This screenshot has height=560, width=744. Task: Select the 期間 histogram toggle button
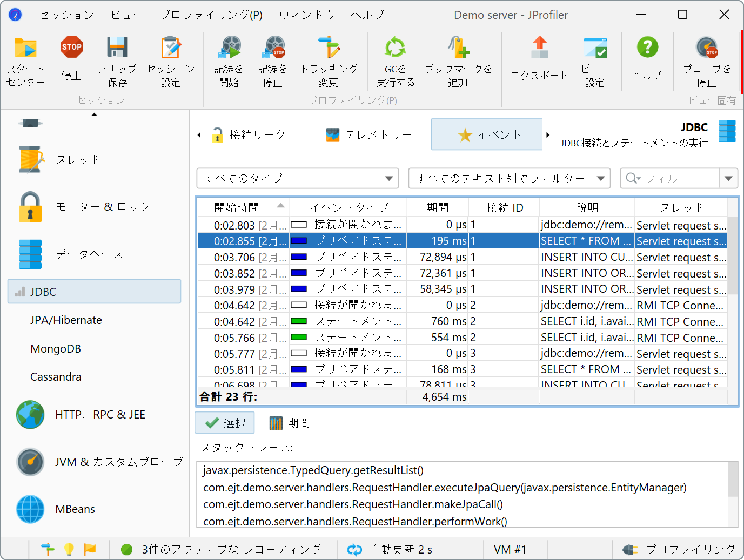tap(290, 423)
